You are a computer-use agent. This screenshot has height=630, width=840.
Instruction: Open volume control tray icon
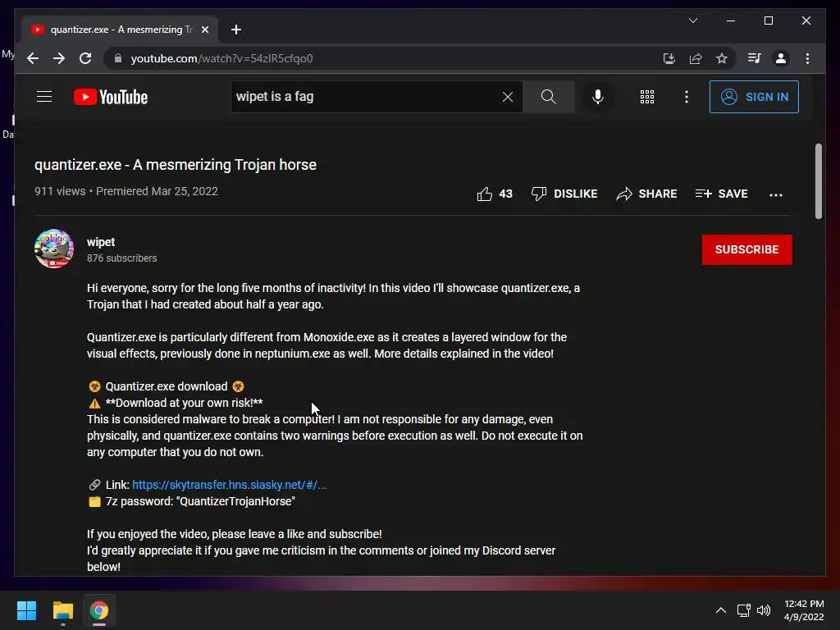764,610
